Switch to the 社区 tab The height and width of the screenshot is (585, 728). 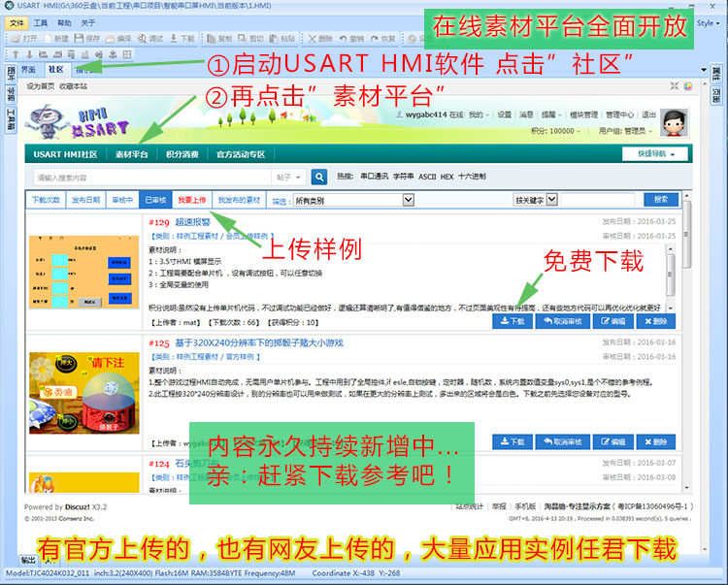coord(55,70)
